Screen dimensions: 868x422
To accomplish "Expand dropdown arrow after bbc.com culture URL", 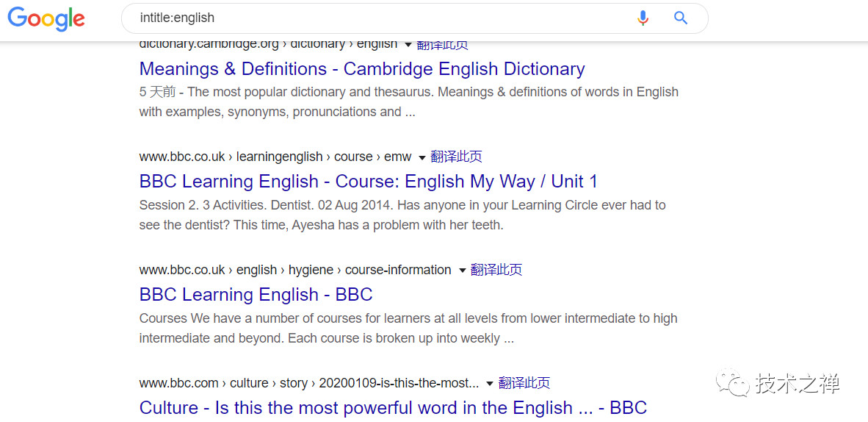I will pyautogui.click(x=489, y=384).
